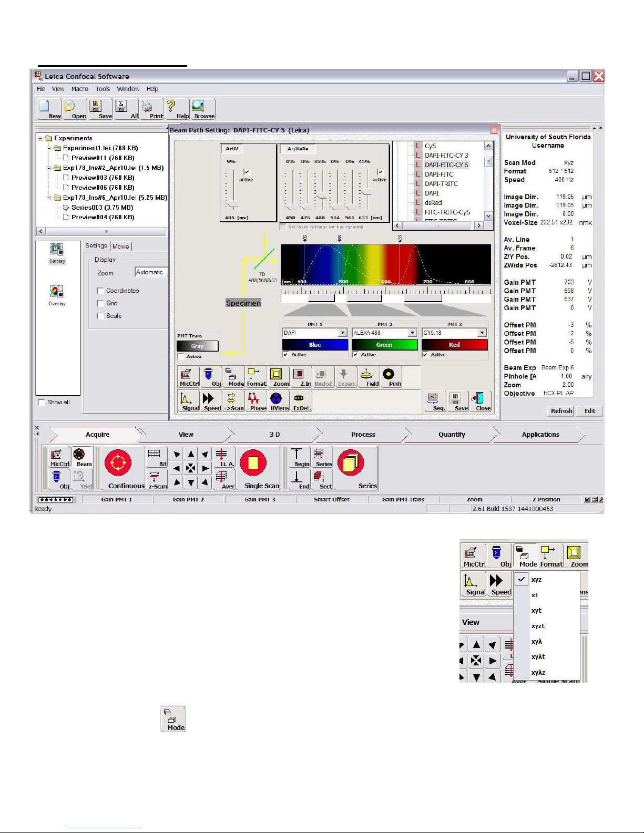Image resolution: width=644 pixels, height=833 pixels.
Task: Click the Refresh button
Action: click(x=561, y=411)
